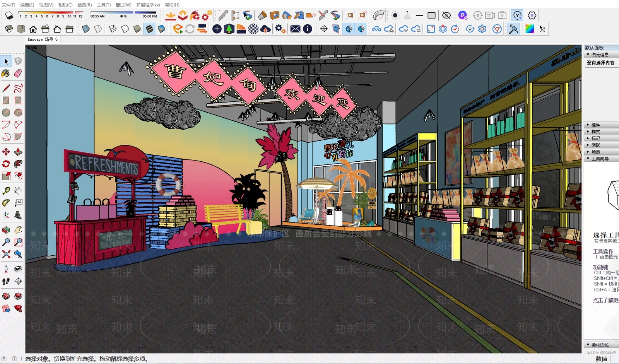Toggle the Shaded with Textures style

(149, 29)
